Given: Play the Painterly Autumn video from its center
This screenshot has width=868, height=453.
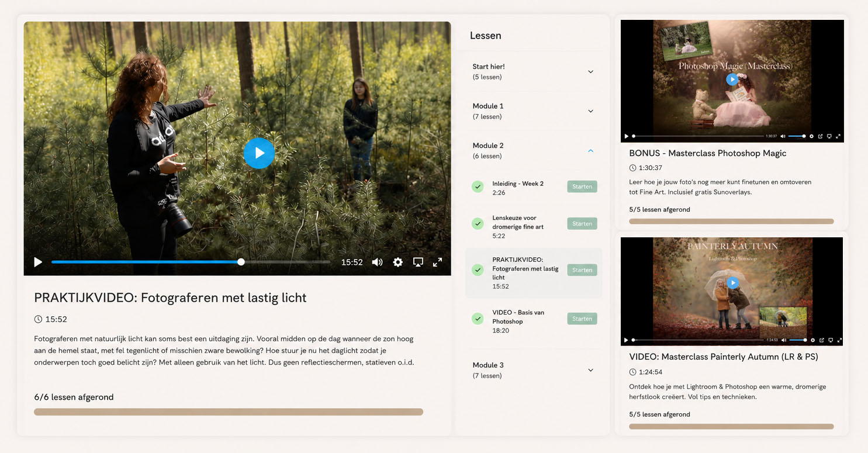Looking at the screenshot, I should [x=733, y=283].
